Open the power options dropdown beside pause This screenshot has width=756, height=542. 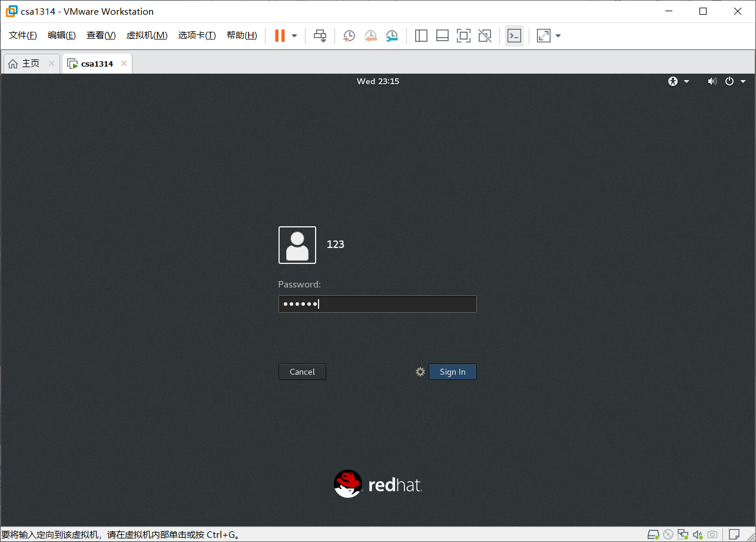click(x=294, y=36)
